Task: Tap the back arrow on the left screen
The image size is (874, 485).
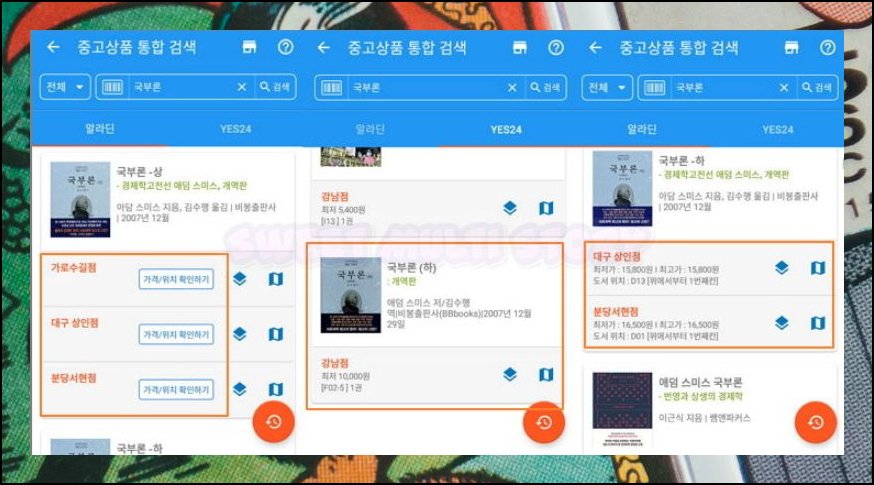Action: tap(54, 47)
